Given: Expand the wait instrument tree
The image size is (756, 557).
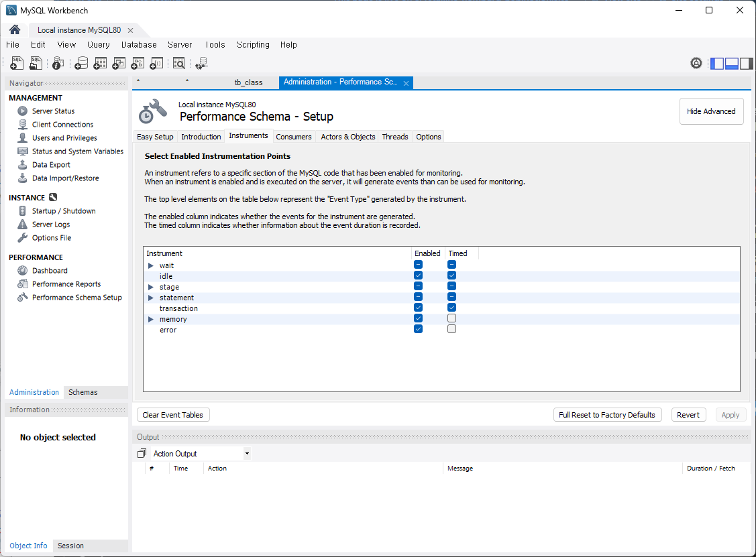Looking at the screenshot, I should tap(150, 265).
